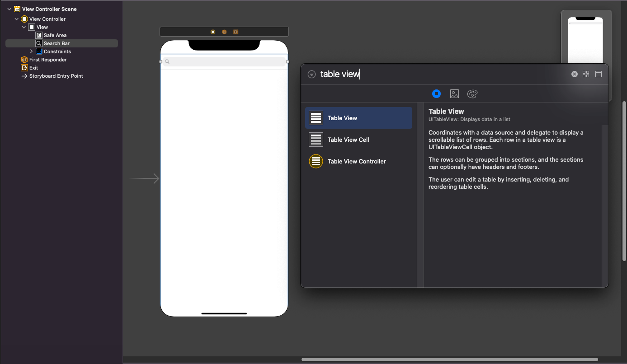Image resolution: width=627 pixels, height=364 pixels.
Task: Click the canvas vertical scrollbar
Action: coord(625,181)
